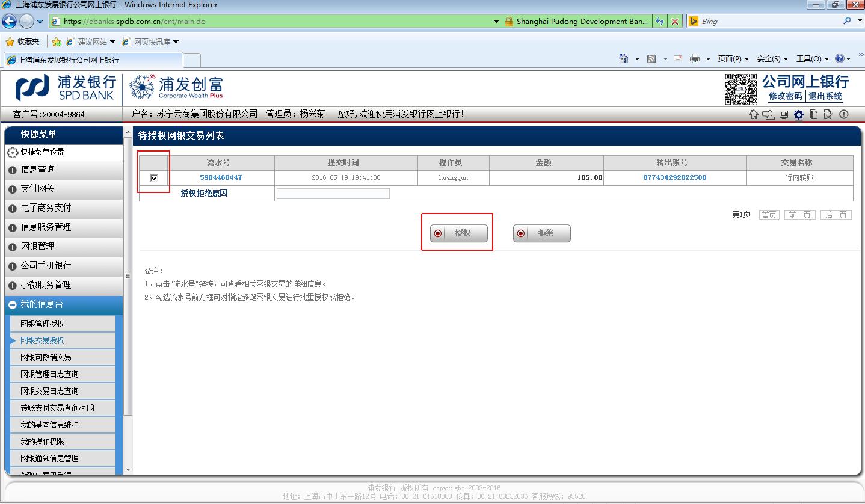Open IE home page icon in command bar

tap(624, 58)
